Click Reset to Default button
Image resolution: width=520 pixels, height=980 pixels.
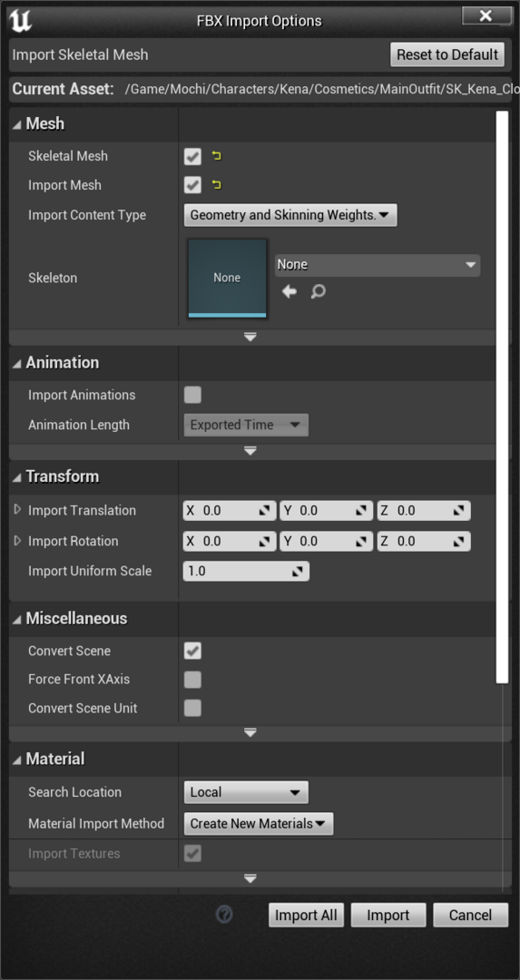tap(447, 54)
